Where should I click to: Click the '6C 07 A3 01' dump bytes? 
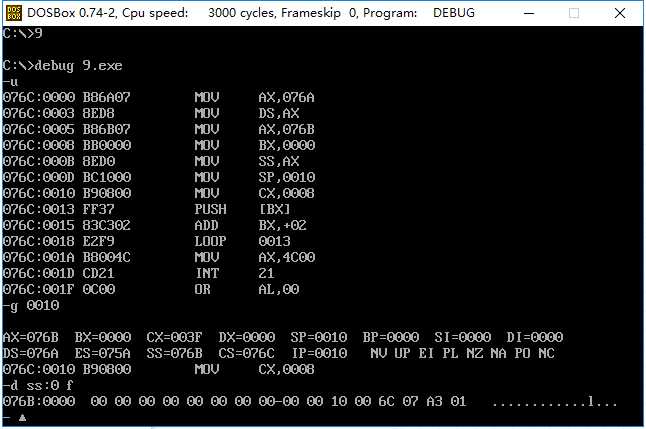pos(422,401)
